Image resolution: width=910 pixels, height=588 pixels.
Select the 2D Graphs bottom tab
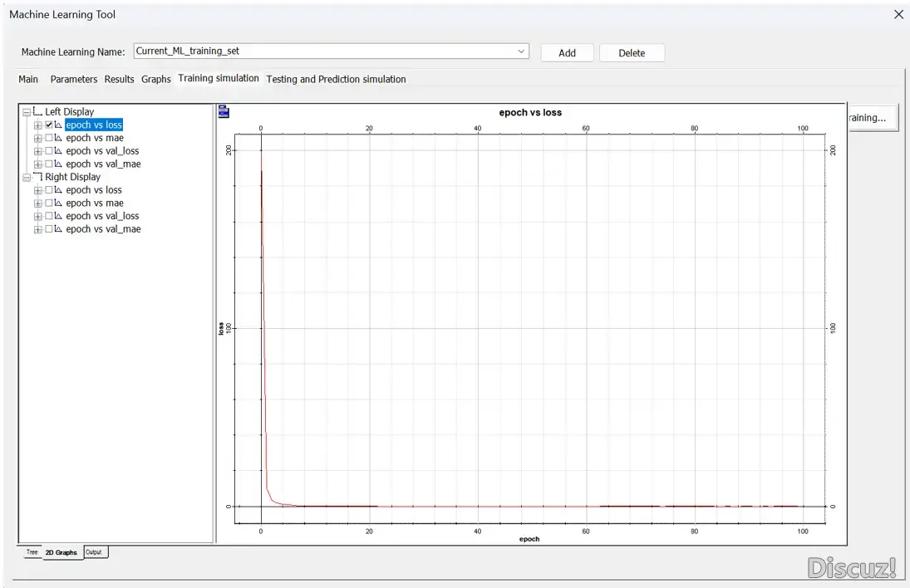tap(61, 552)
